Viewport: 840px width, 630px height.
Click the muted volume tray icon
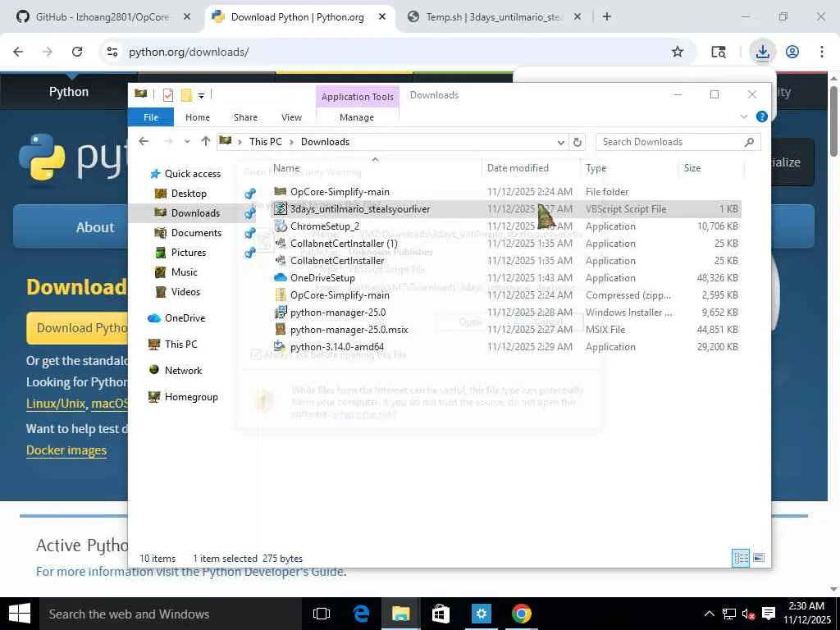point(748,614)
